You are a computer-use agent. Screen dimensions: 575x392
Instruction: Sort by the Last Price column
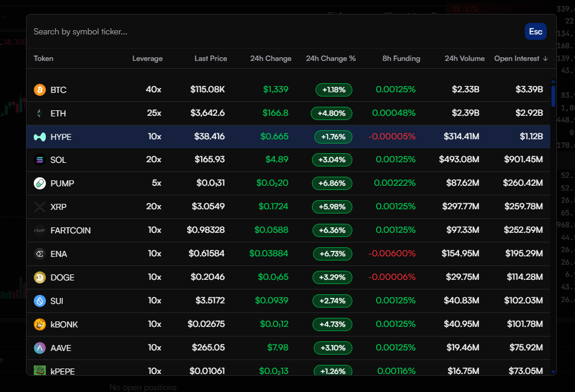pyautogui.click(x=211, y=58)
